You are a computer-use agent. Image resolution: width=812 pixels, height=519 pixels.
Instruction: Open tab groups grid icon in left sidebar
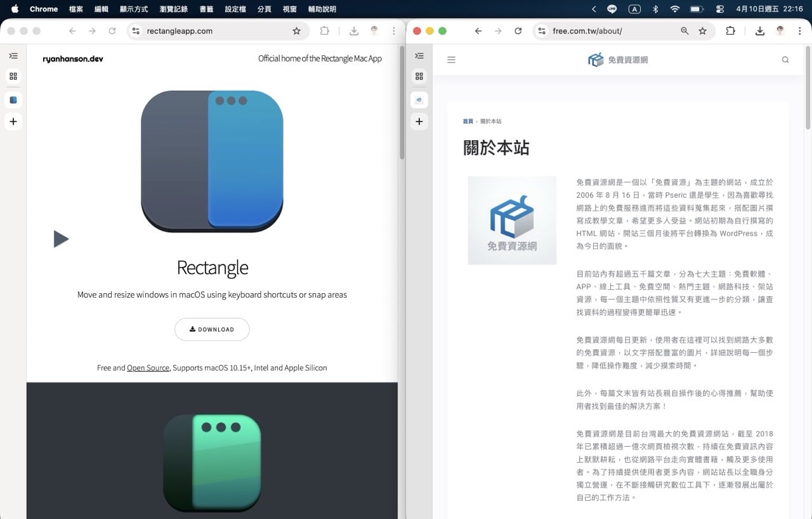click(13, 76)
